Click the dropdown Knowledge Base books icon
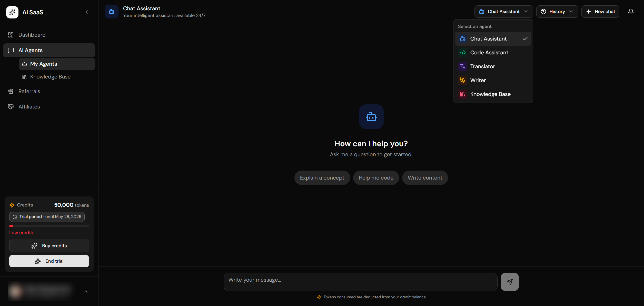 click(x=463, y=94)
